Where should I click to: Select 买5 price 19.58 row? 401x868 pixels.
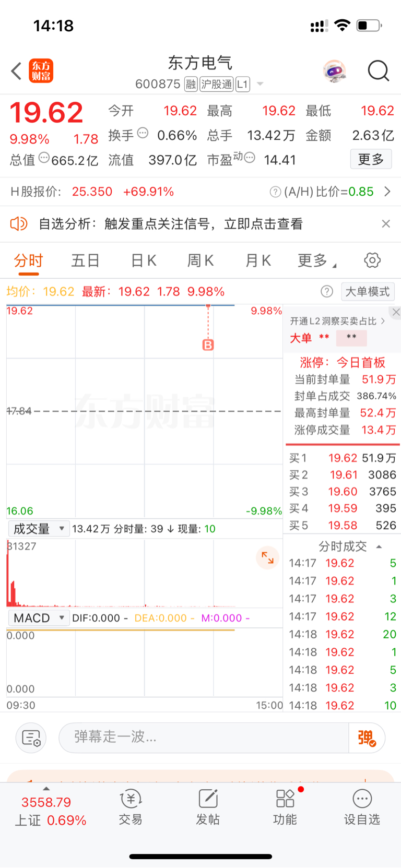(343, 525)
